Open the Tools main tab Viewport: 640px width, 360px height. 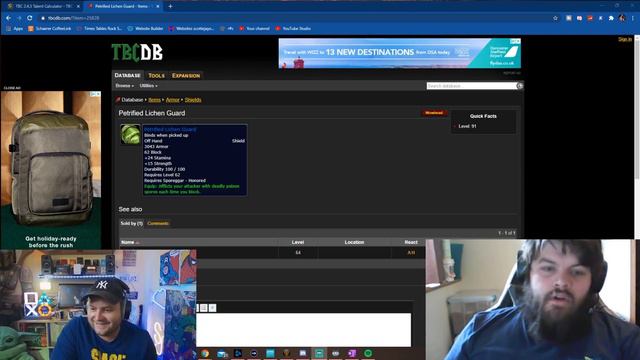156,76
